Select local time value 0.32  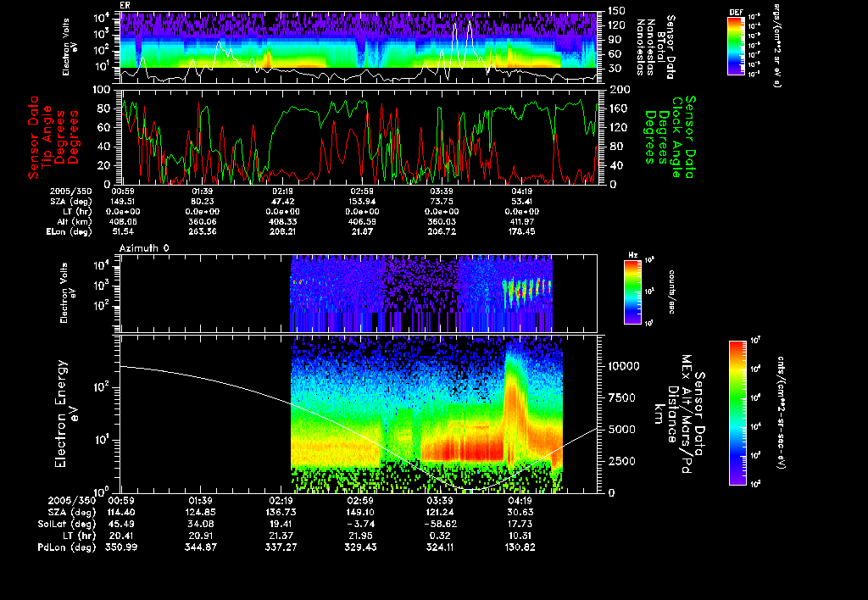click(440, 536)
